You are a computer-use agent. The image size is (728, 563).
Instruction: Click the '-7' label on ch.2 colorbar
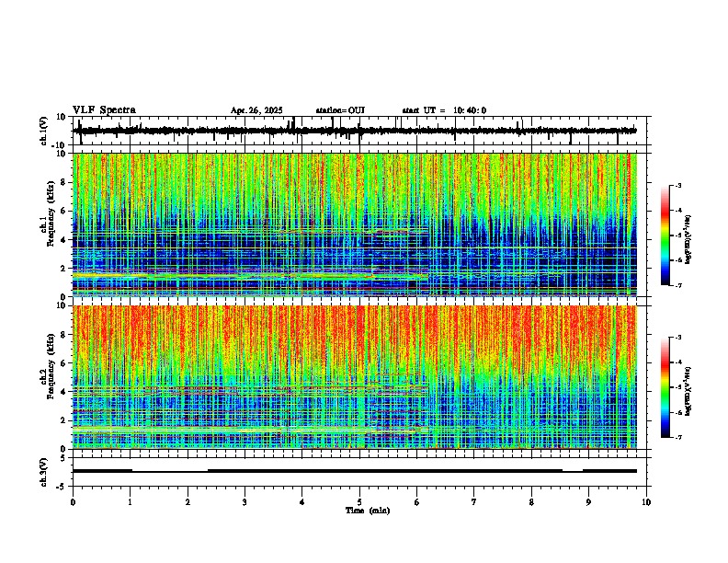[678, 438]
